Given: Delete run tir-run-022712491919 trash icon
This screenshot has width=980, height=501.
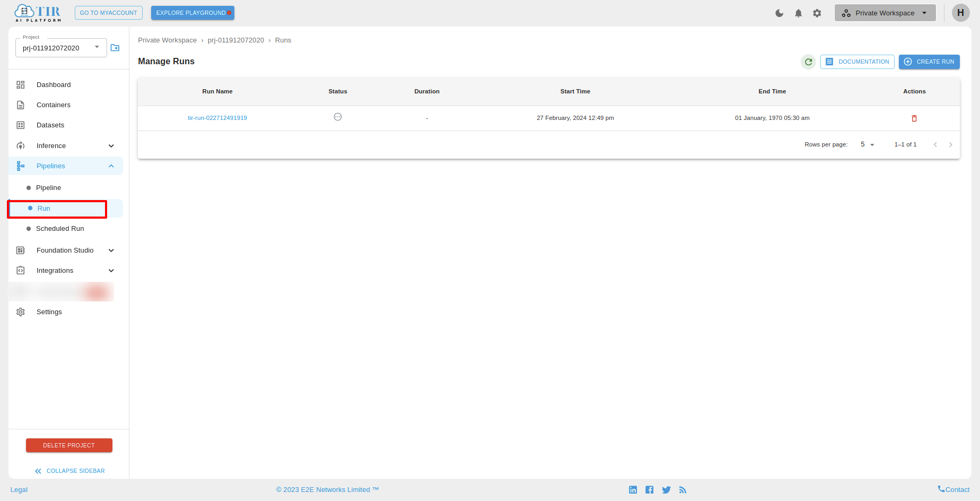Looking at the screenshot, I should (x=914, y=118).
